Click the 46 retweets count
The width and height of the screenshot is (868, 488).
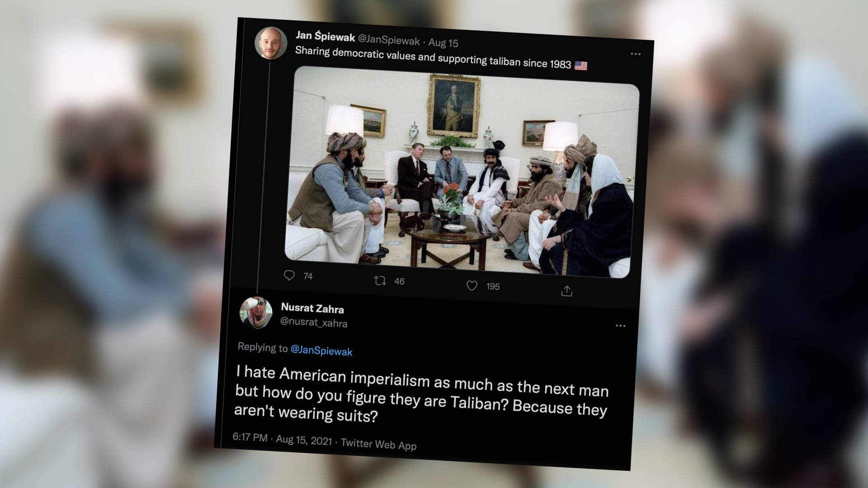399,282
